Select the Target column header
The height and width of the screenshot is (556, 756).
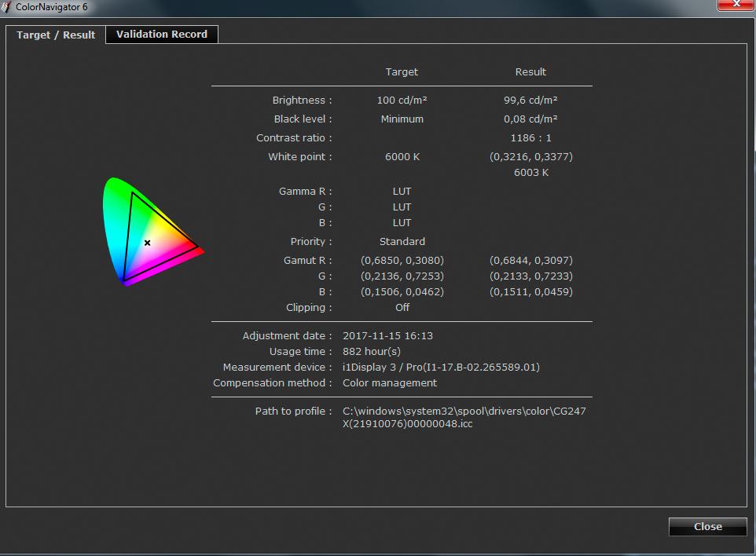click(x=402, y=71)
